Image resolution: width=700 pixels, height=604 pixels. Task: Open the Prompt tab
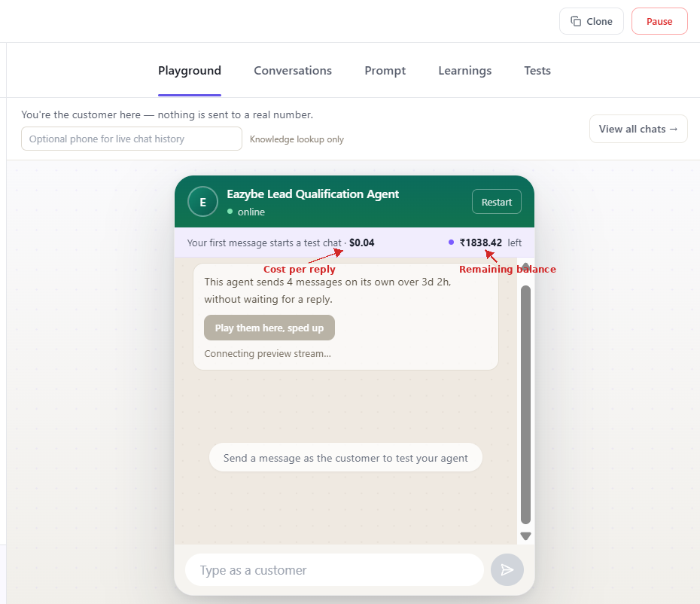tap(385, 71)
